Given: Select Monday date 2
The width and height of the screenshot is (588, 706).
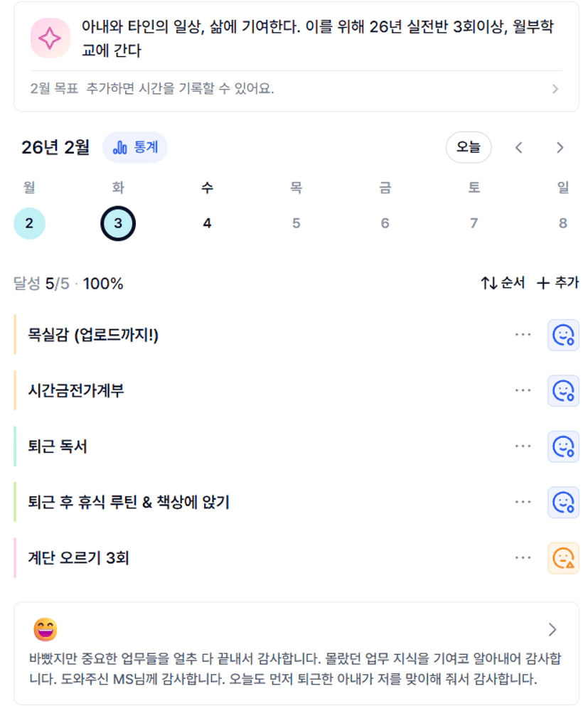Looking at the screenshot, I should (x=29, y=223).
